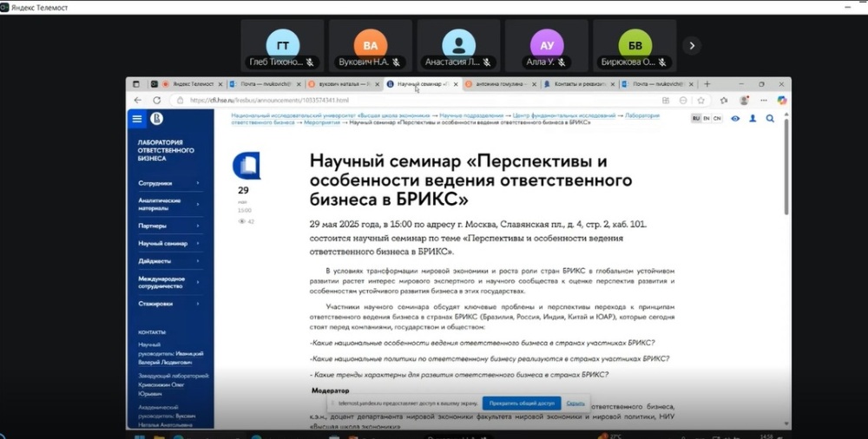Image resolution: width=868 pixels, height=439 pixels.
Task: Click the page vertical scrollbar thumb
Action: tap(786, 166)
